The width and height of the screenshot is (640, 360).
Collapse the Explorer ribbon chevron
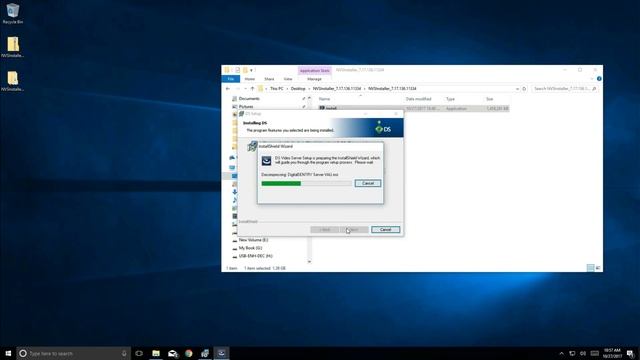[x=591, y=79]
